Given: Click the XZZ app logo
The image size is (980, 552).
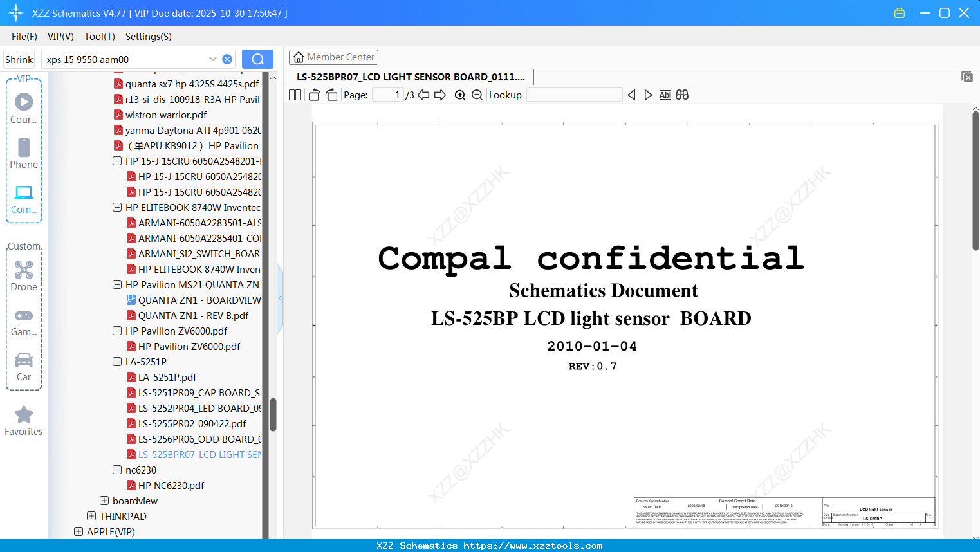Looking at the screenshot, I should pyautogui.click(x=16, y=13).
